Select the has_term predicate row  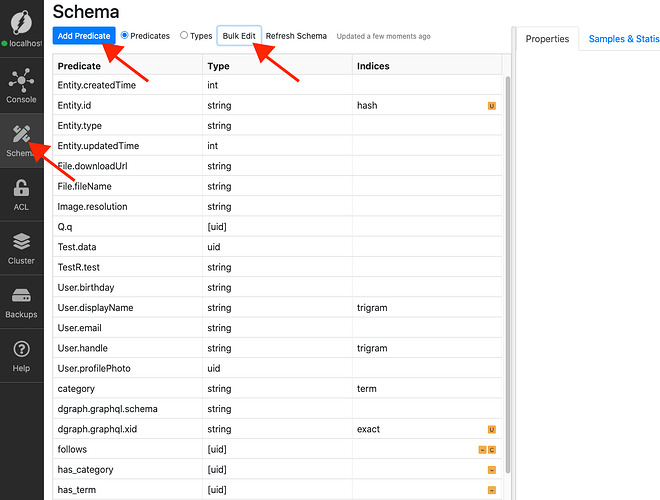[x=277, y=489]
